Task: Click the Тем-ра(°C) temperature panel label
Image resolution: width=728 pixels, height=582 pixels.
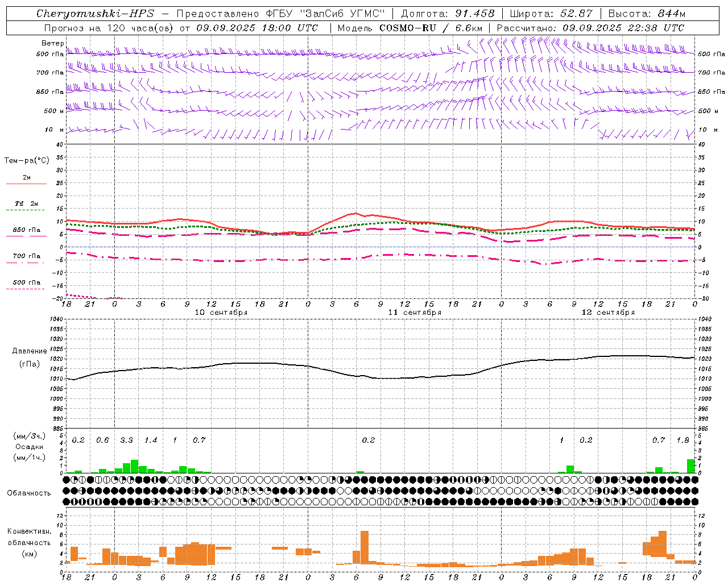Action: click(x=27, y=161)
